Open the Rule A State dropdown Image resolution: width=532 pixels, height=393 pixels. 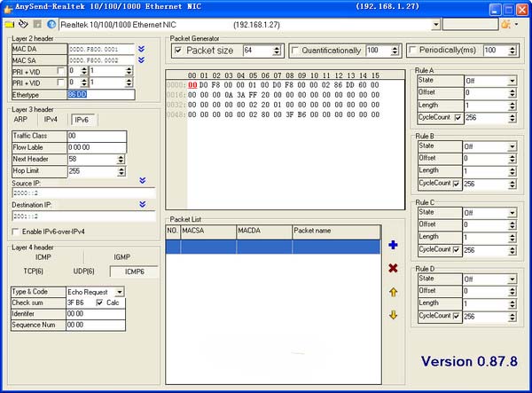pyautogui.click(x=512, y=81)
